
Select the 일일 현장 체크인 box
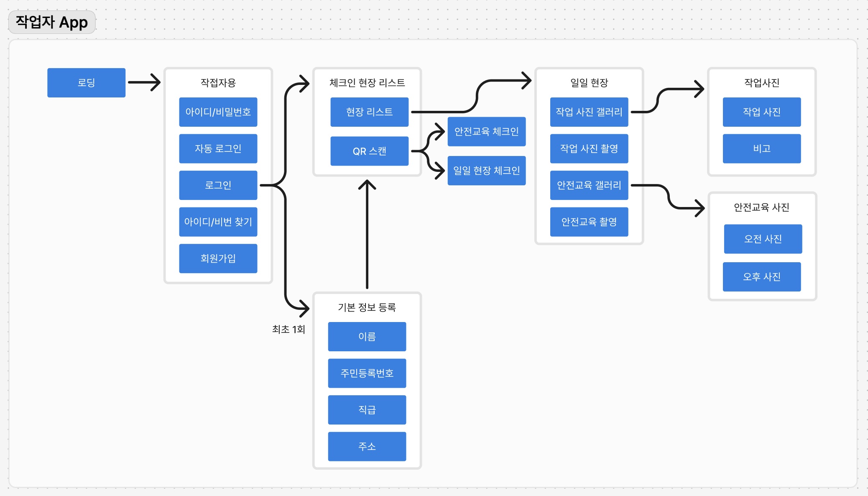click(486, 171)
